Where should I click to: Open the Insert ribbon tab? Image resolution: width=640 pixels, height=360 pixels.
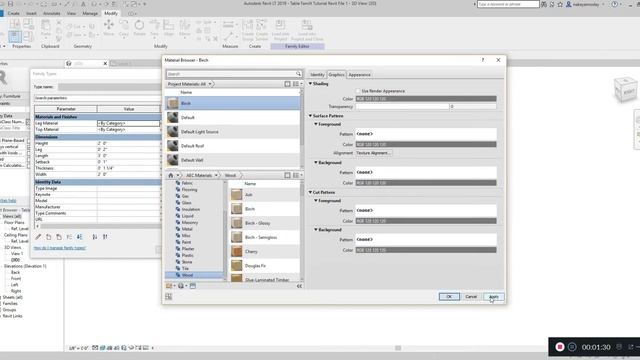(31, 13)
